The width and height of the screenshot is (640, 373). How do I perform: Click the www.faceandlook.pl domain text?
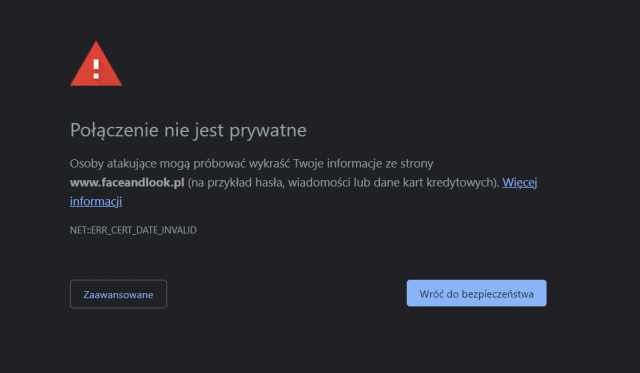pyautogui.click(x=127, y=182)
